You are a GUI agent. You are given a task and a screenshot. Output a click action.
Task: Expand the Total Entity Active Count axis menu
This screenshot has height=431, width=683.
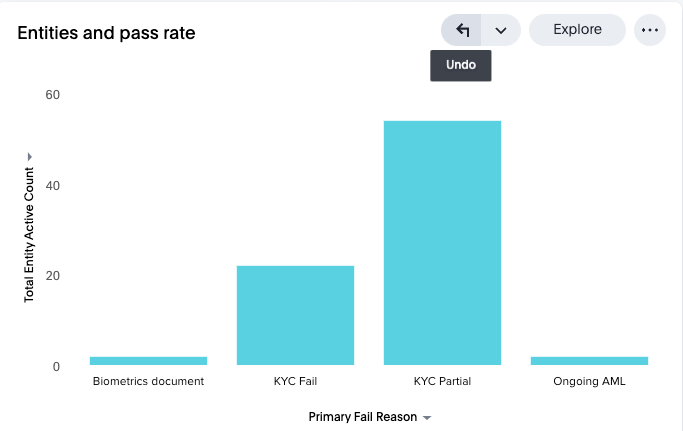pos(29,157)
